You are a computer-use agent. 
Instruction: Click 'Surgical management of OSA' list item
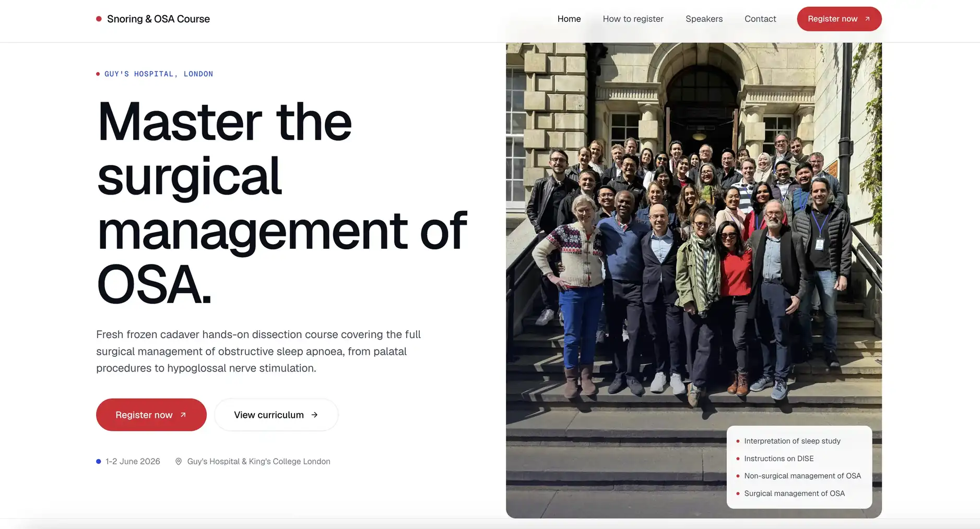tap(794, 494)
